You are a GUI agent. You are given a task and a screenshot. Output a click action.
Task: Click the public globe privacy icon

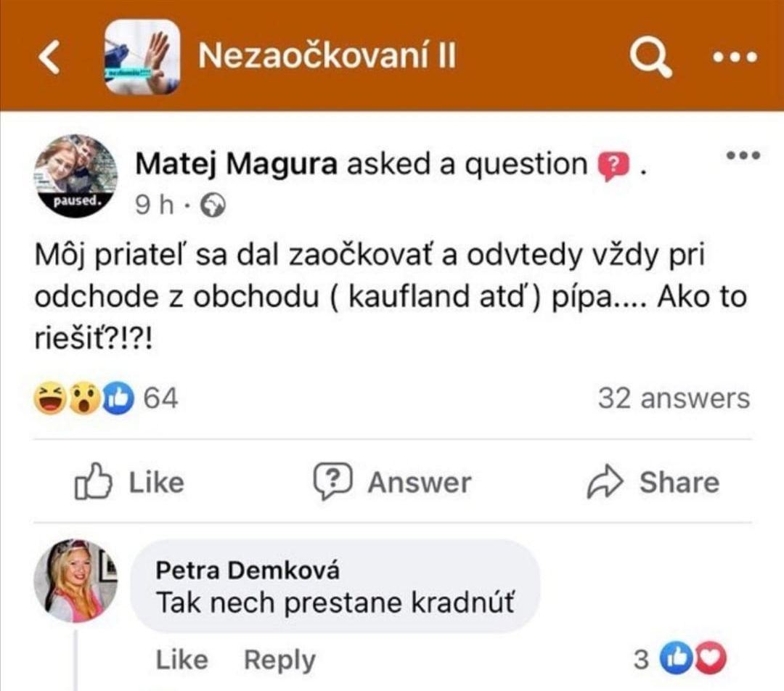pos(215,206)
